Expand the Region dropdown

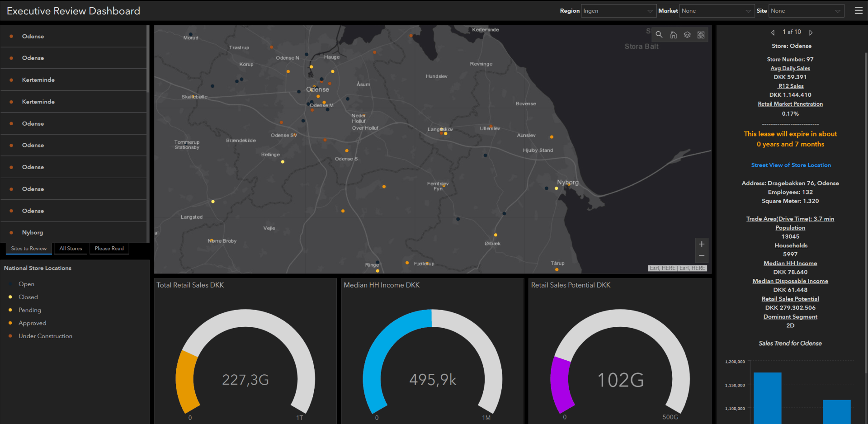pyautogui.click(x=618, y=11)
